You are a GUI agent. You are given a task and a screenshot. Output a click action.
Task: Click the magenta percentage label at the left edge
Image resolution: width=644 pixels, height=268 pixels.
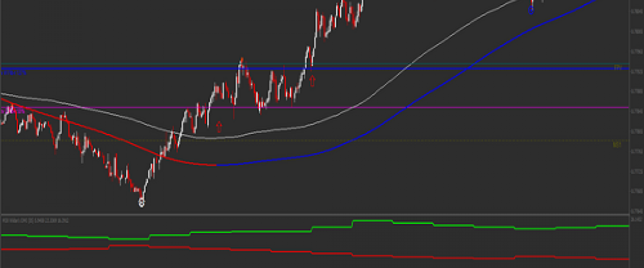[14, 110]
